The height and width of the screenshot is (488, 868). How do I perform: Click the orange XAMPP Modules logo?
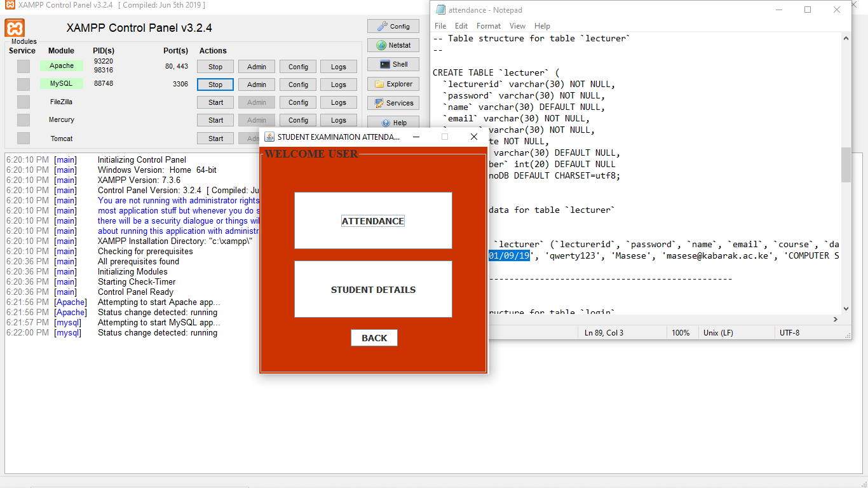[x=15, y=28]
